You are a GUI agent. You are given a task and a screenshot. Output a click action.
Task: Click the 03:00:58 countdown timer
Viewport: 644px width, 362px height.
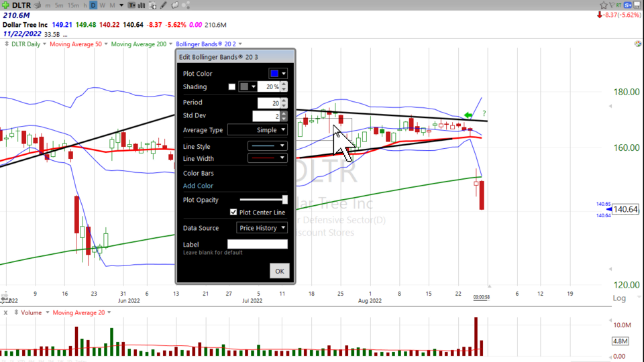click(482, 297)
